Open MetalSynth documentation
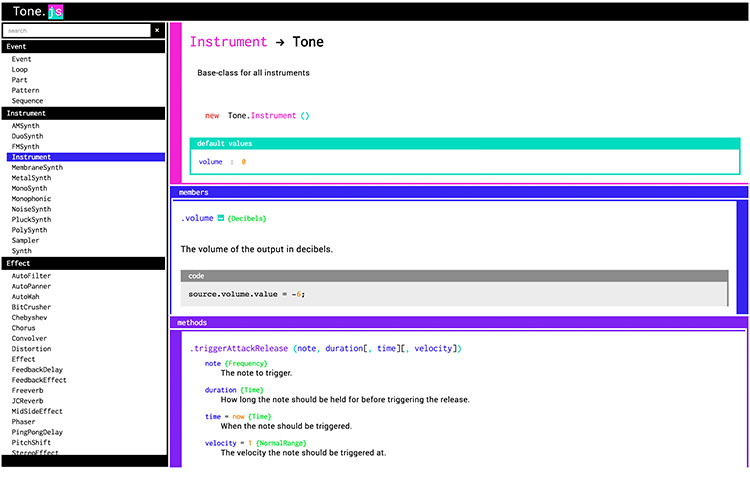The height and width of the screenshot is (480, 750). coord(31,178)
